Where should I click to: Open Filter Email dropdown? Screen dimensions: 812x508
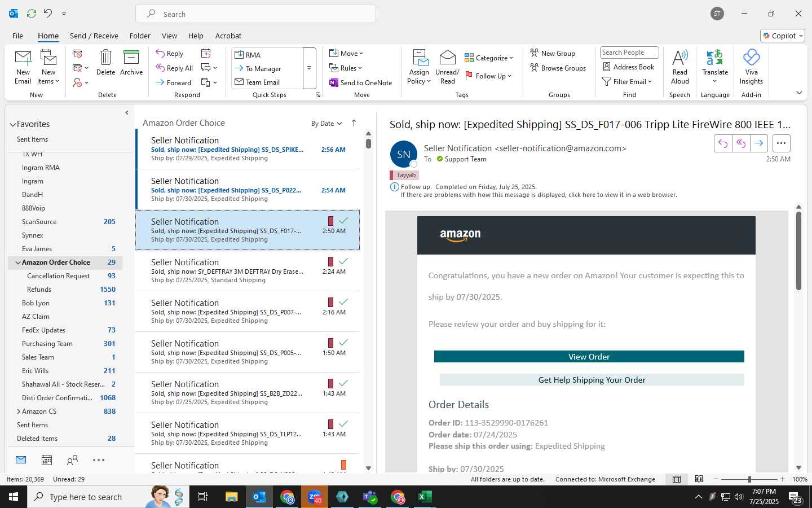click(627, 82)
